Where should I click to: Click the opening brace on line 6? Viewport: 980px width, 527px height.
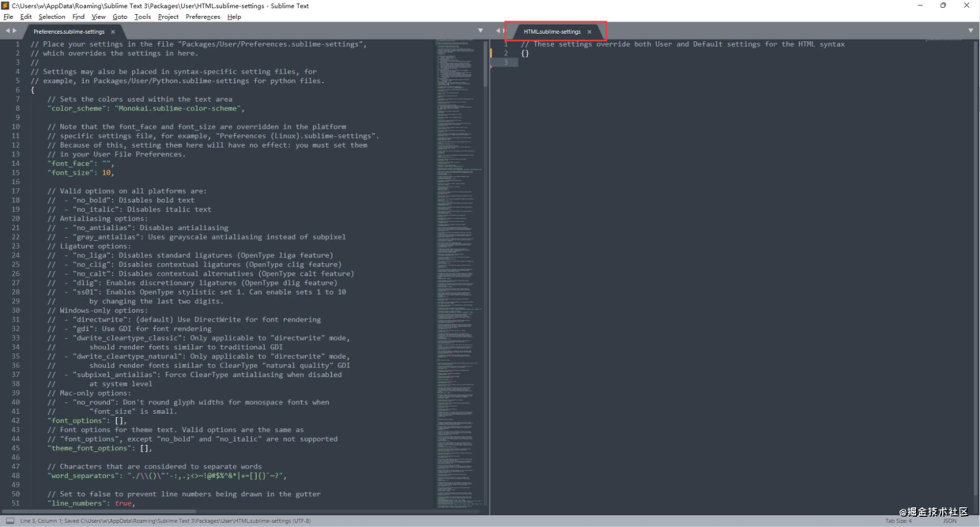pyautogui.click(x=33, y=90)
